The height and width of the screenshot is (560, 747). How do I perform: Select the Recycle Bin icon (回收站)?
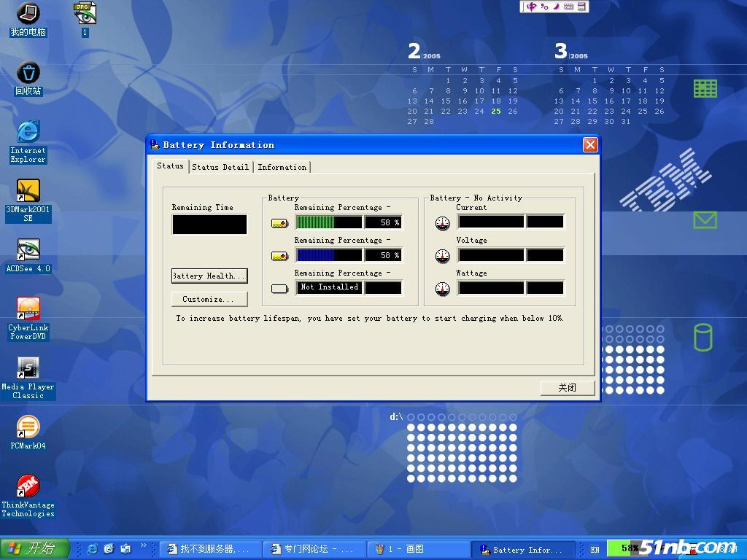(28, 74)
